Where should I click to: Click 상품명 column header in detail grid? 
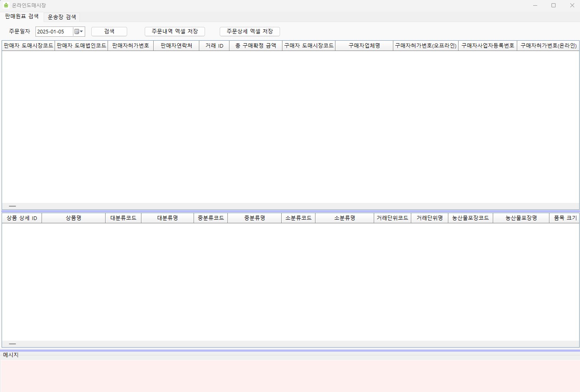tap(73, 218)
